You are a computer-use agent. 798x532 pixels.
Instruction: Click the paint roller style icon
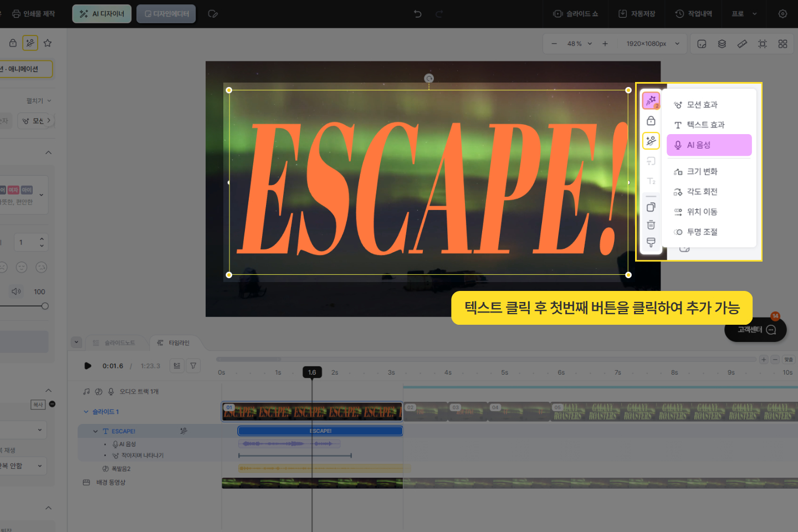tap(651, 243)
